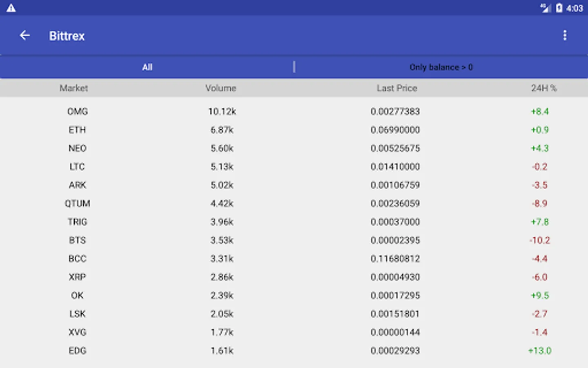Click the 5.13k volume value
The image size is (588, 368).
pos(222,166)
